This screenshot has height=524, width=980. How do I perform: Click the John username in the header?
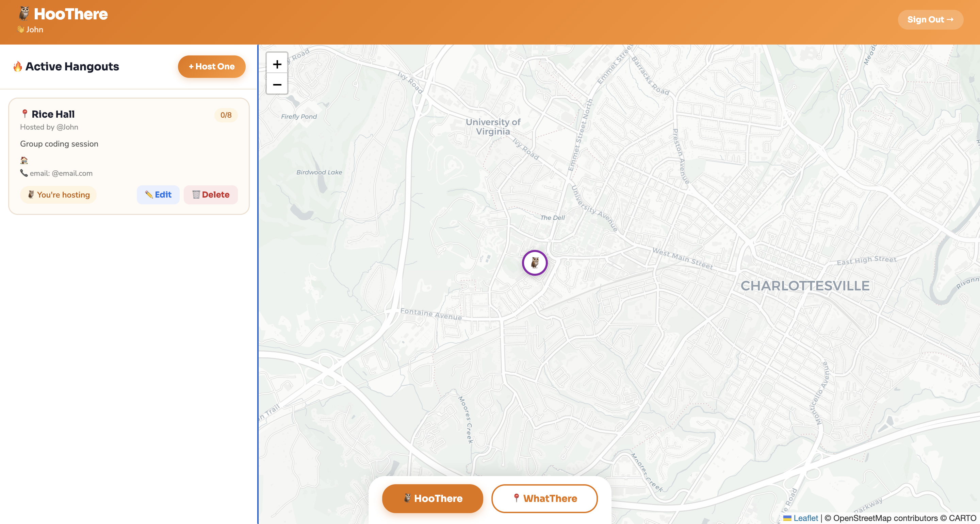tap(34, 30)
